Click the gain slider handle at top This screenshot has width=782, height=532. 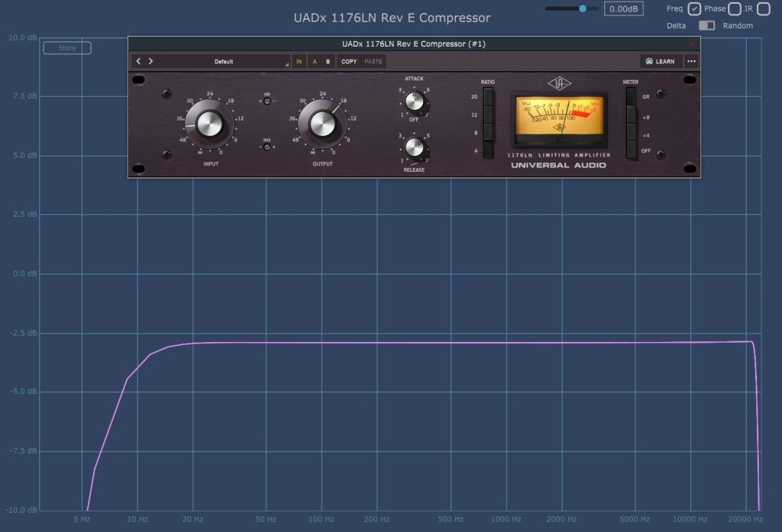pyautogui.click(x=583, y=8)
